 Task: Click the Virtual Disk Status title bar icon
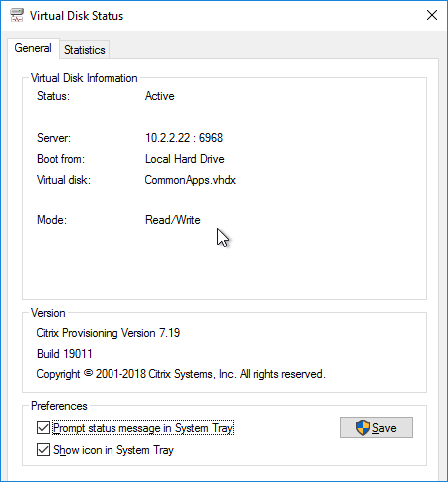coord(17,15)
